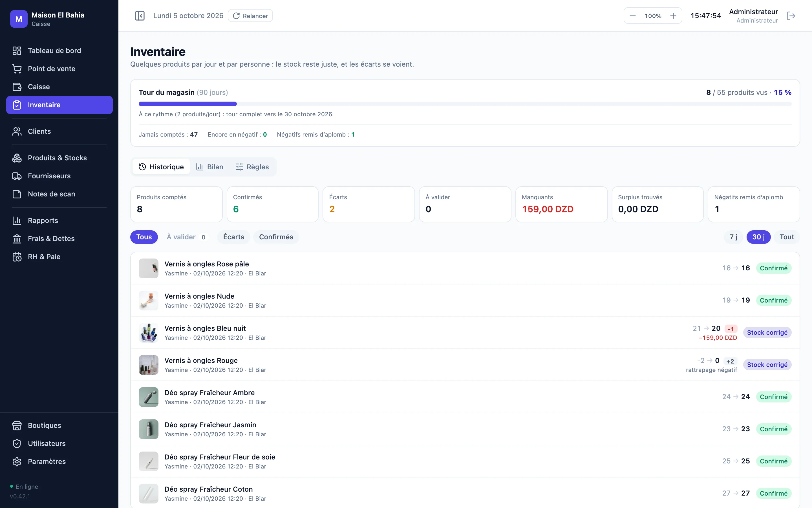Click the logout icon beside Administrateur
Screen dimensions: 812x508
791,16
